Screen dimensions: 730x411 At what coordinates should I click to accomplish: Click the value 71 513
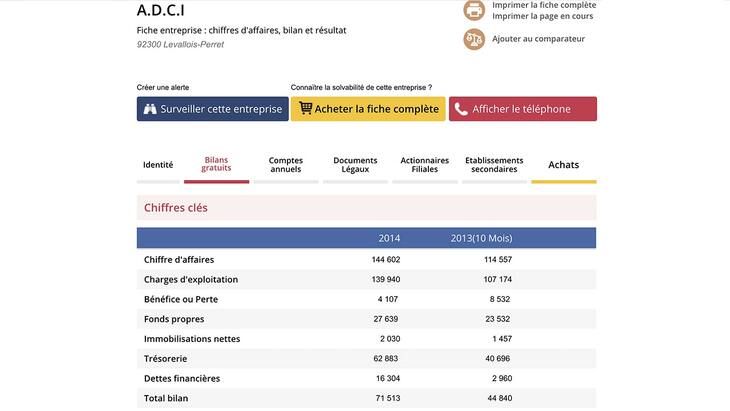pos(388,398)
